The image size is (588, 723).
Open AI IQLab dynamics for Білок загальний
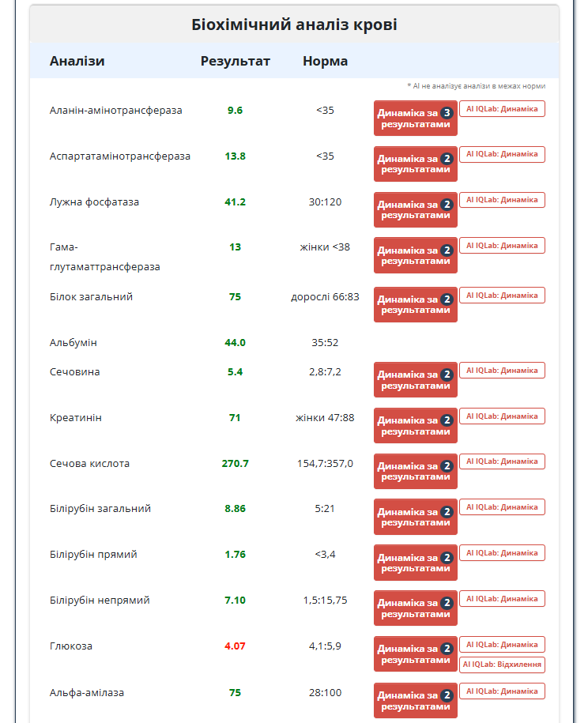click(x=502, y=296)
